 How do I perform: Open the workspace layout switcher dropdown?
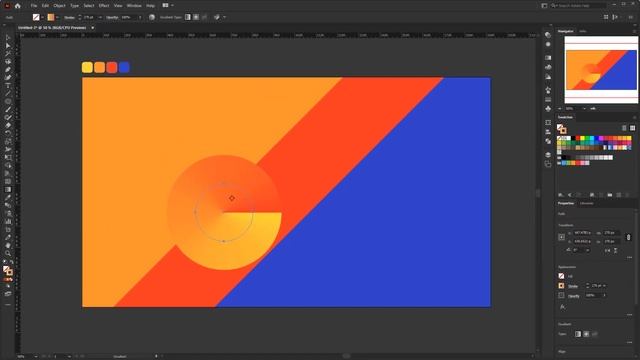pyautogui.click(x=173, y=6)
